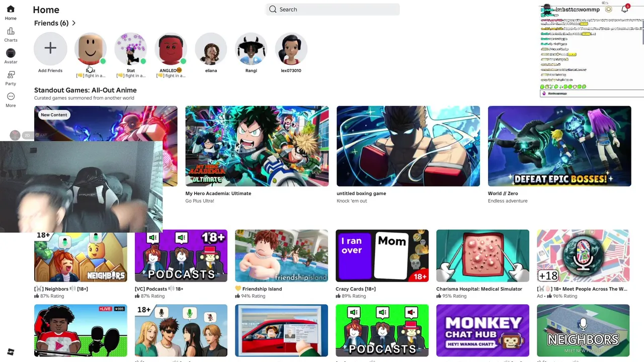
Task: Click My Hero Academia: Ultimate title text
Action: [x=218, y=193]
